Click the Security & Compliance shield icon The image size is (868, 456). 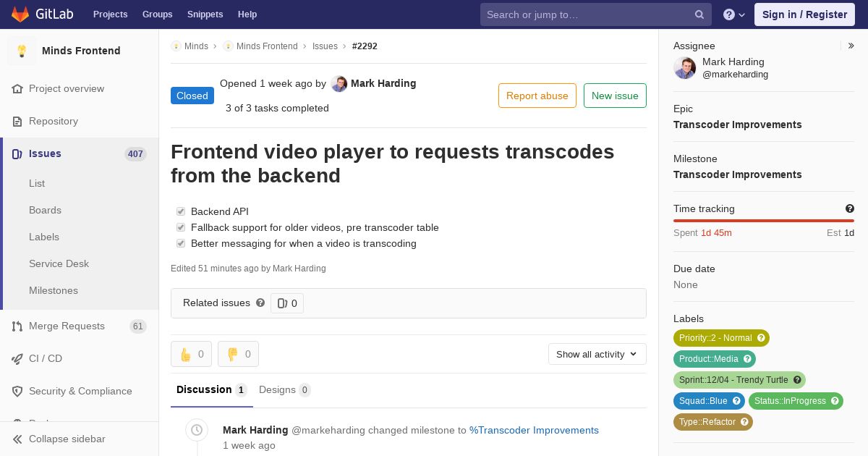tap(17, 392)
